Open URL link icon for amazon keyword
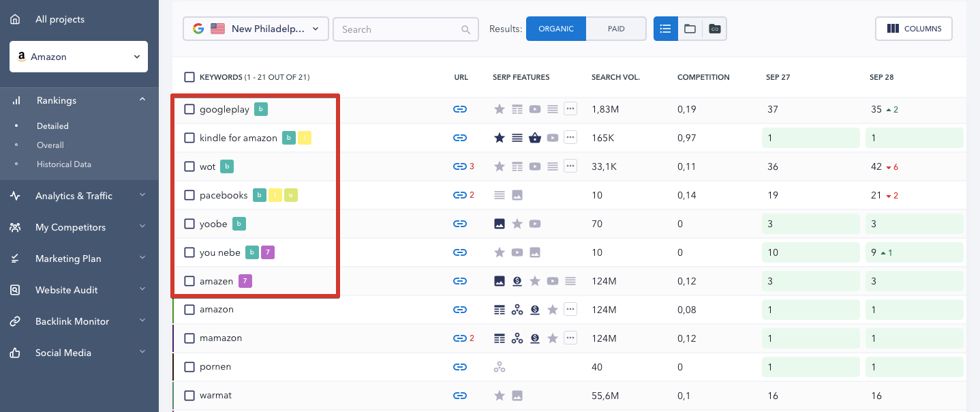Viewport: 980px width, 412px height. (x=460, y=310)
